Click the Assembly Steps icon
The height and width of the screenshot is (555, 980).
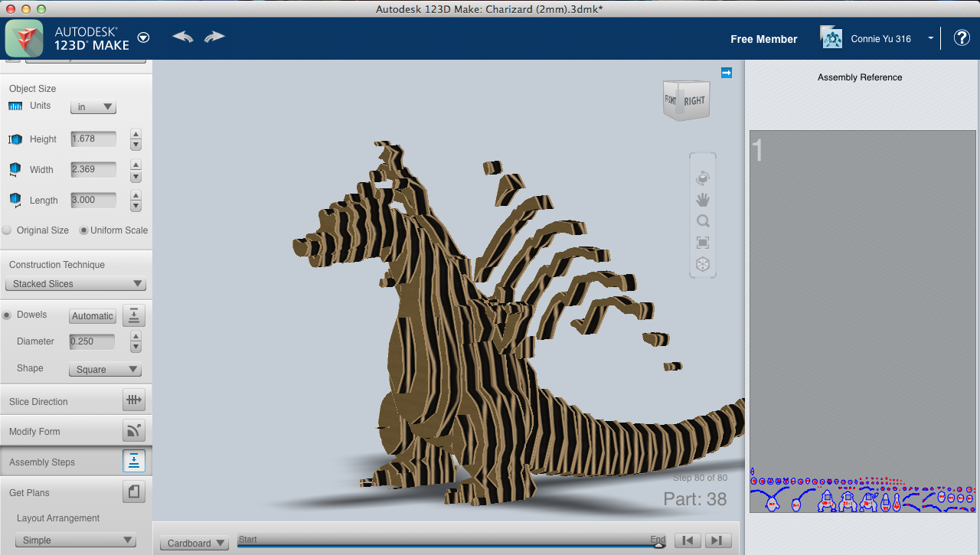tap(133, 461)
